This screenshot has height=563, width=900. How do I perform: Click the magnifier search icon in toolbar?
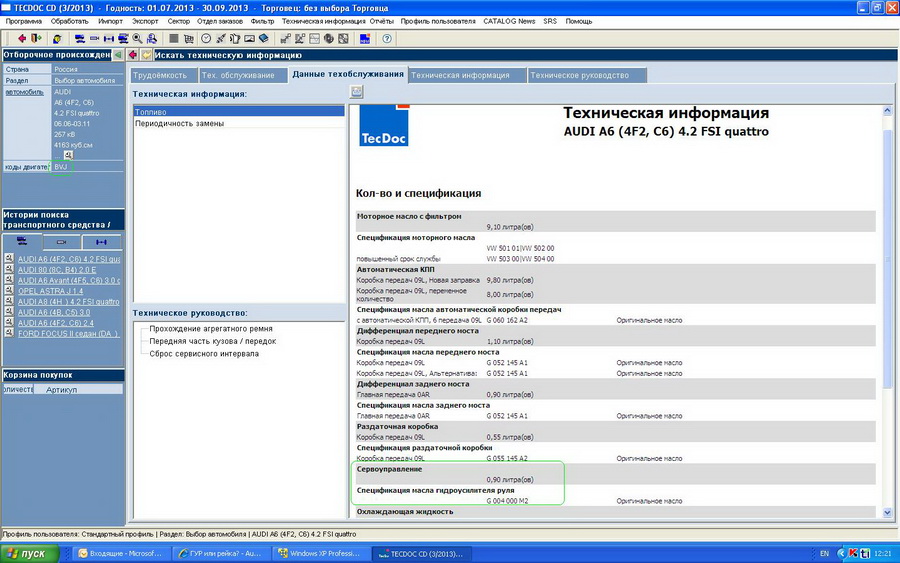pyautogui.click(x=138, y=38)
